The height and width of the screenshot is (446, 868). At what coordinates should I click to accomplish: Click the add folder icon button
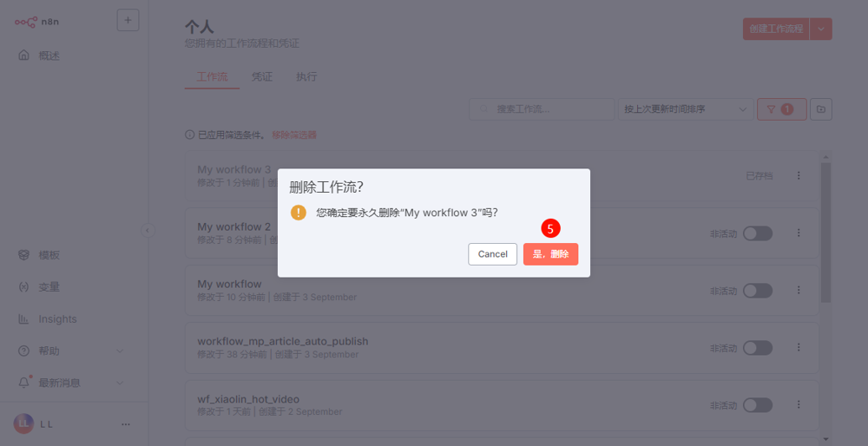pos(821,109)
